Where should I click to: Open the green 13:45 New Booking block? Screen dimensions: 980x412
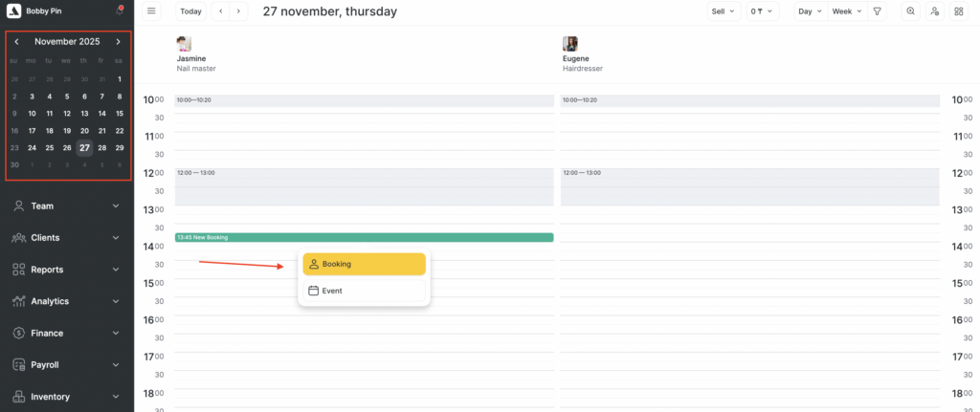tap(364, 237)
